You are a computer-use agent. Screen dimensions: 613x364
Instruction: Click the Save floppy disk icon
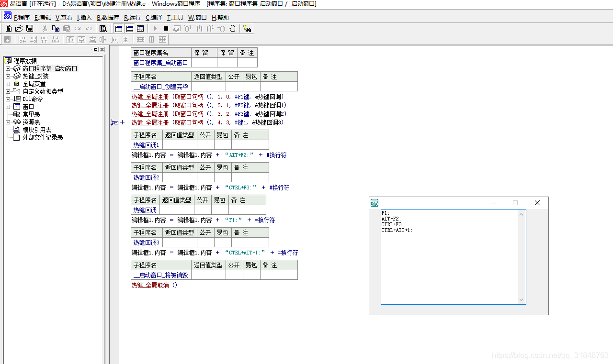(30, 29)
